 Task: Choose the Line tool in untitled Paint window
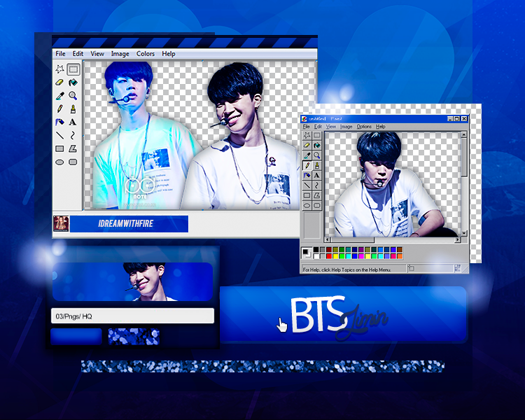[x=307, y=185]
